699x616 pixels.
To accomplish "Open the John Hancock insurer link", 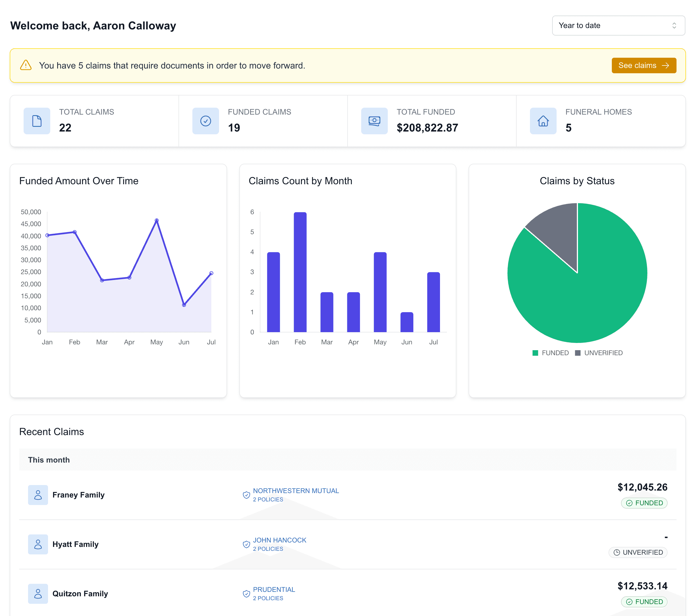I will [279, 540].
